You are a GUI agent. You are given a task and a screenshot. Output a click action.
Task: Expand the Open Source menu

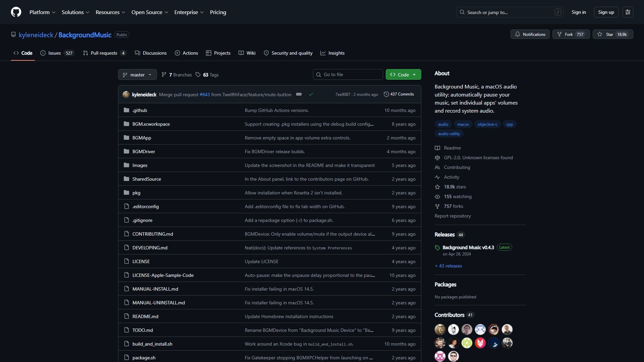(x=150, y=12)
